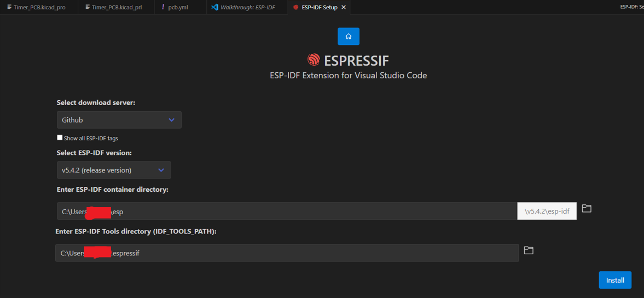The image size is (644, 298).
Task: Click the Select download server label
Action: point(96,103)
